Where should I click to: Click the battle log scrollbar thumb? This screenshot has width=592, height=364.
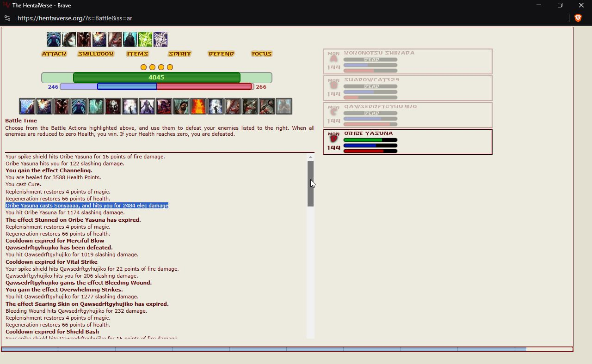point(310,183)
